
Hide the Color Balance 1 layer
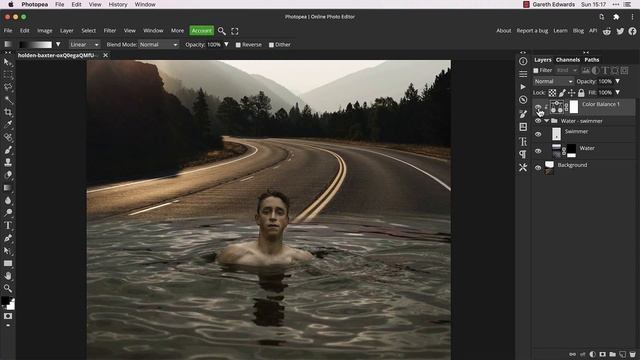pos(538,107)
